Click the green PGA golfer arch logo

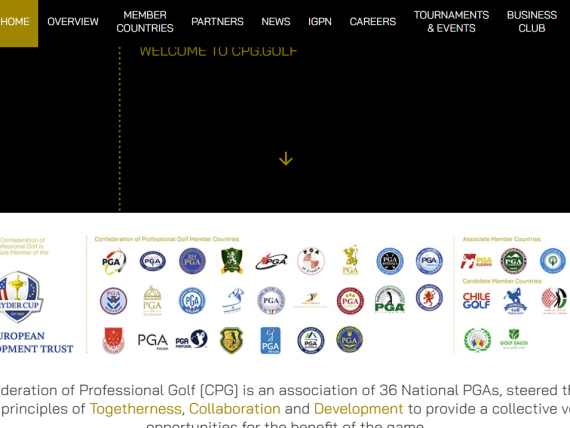coord(390,300)
